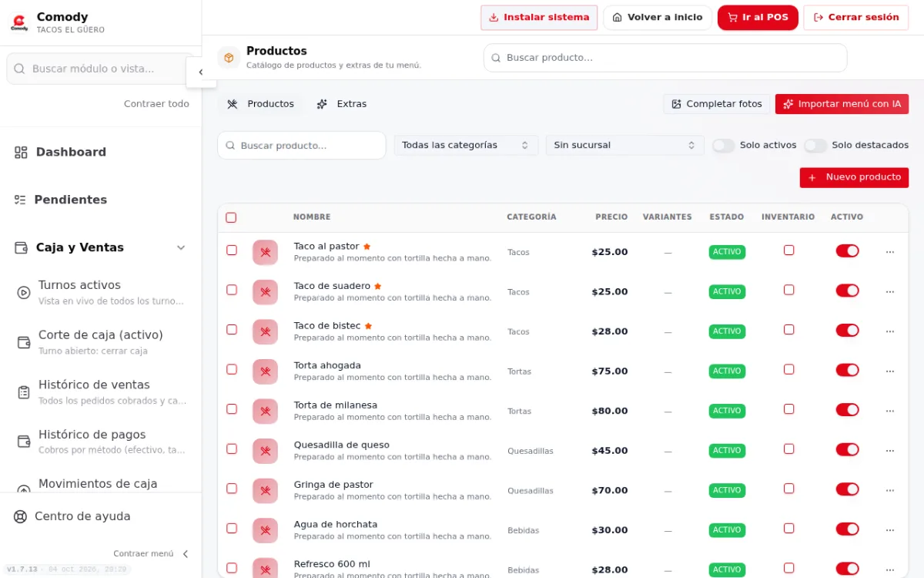Open the Pendientes list icon

click(x=20, y=200)
